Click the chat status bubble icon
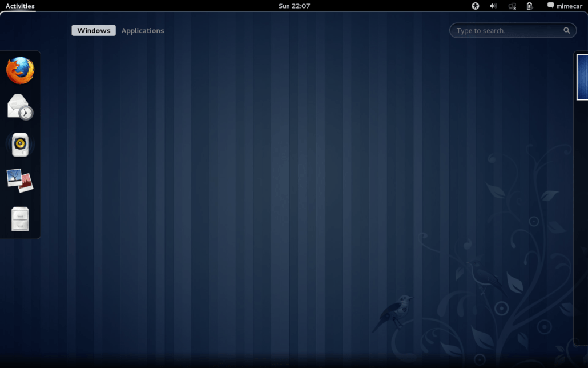This screenshot has height=368, width=588. [550, 6]
